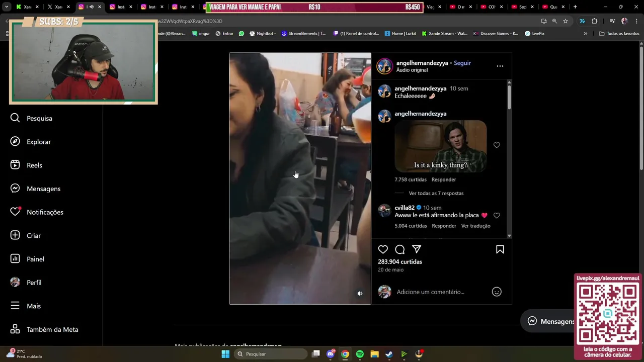This screenshot has height=362, width=644.
Task: Open browser zoom magnifier icon
Action: point(554,21)
